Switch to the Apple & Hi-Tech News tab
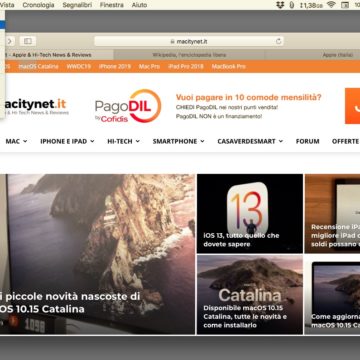360x360 pixels. tap(57, 55)
